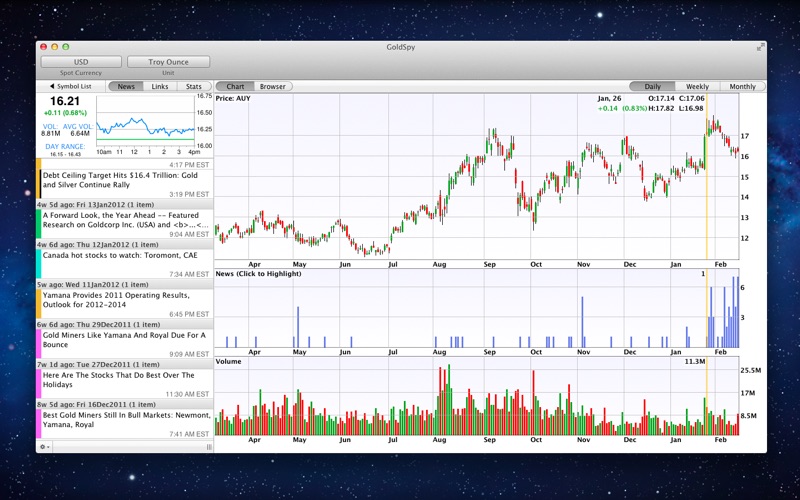Set chart interval to Weekly
This screenshot has height=500, width=800.
pos(697,86)
